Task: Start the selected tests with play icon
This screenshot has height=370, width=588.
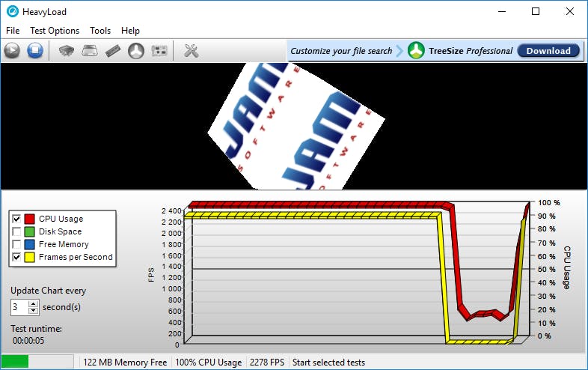Action: (12, 50)
